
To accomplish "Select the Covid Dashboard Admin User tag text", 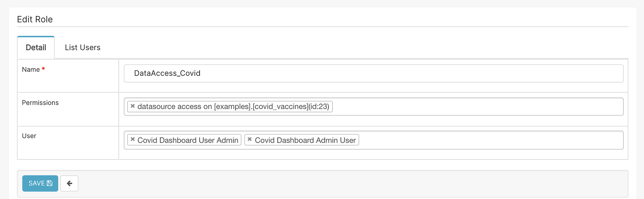I will point(305,140).
